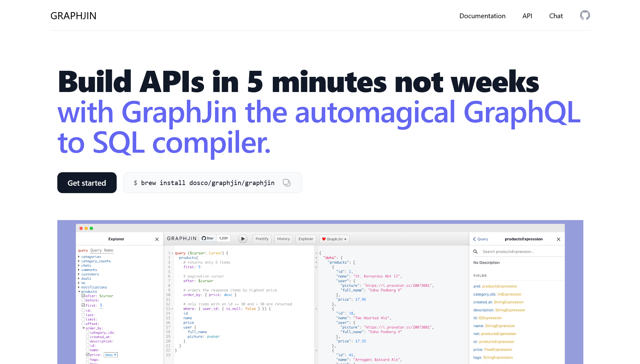Run the query with the play button
640x364 pixels.
pyautogui.click(x=243, y=239)
